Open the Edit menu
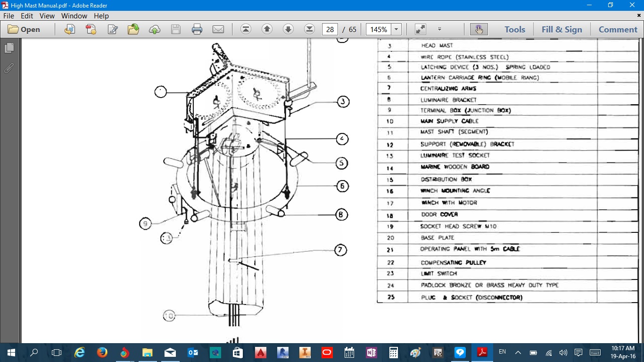 pyautogui.click(x=27, y=16)
